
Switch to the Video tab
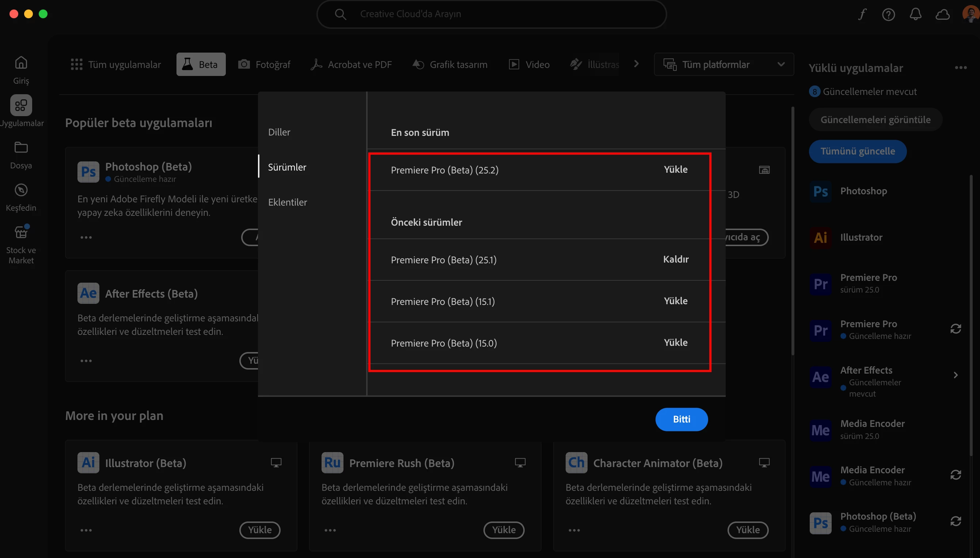coord(529,64)
